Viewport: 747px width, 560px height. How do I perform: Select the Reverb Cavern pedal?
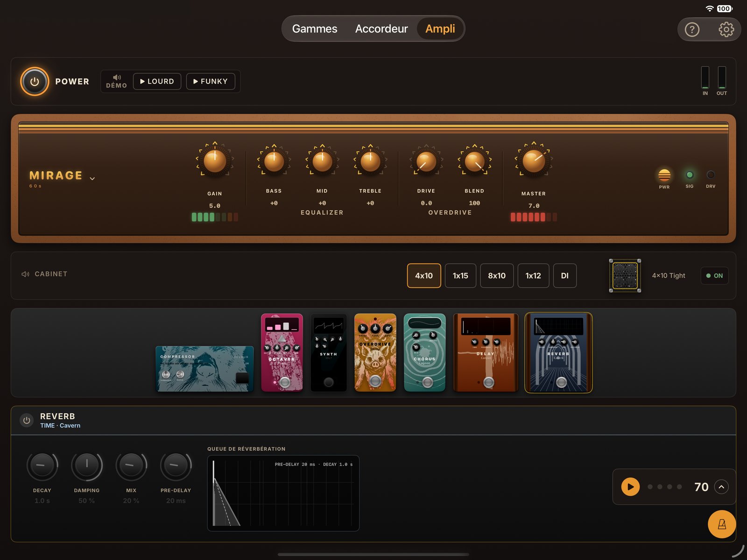[559, 353]
